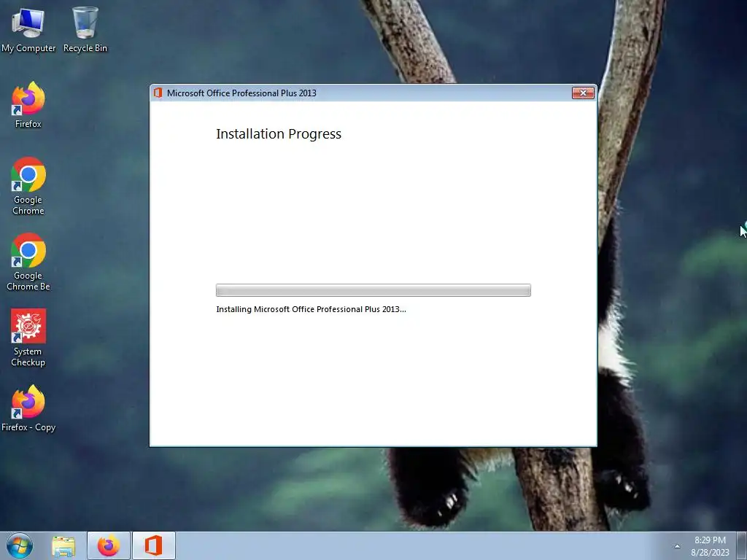Screen dimensions: 747x560
Task: Click the Installation Progress heading
Action: pos(279,134)
